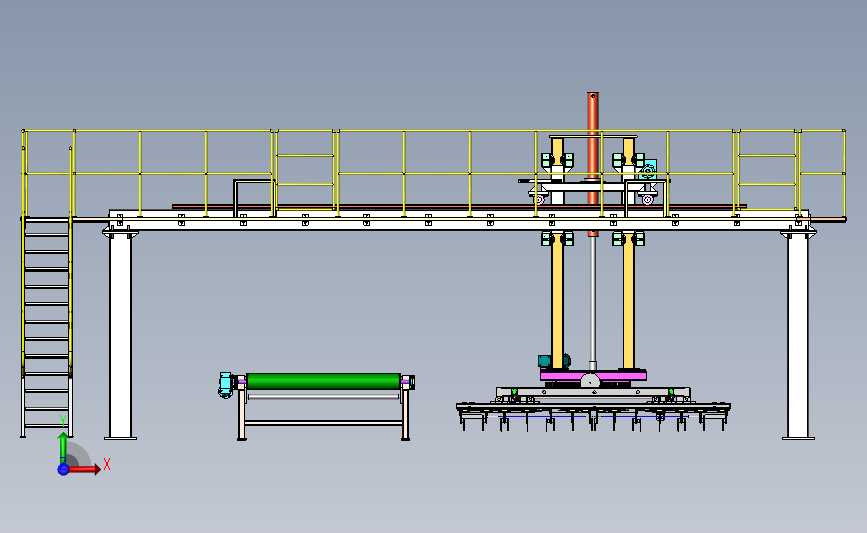This screenshot has width=867, height=533.
Task: Click the red X axis arrow of triad
Action: tap(84, 469)
